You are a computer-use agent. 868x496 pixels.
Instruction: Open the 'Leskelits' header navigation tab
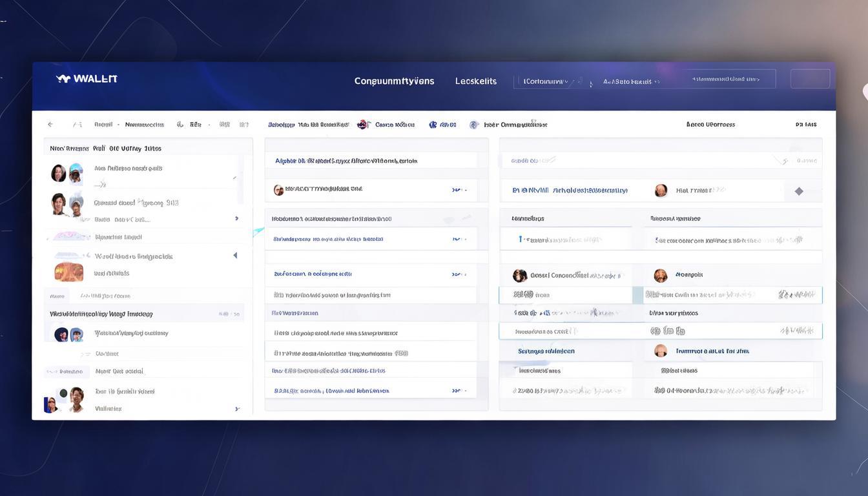tap(476, 81)
